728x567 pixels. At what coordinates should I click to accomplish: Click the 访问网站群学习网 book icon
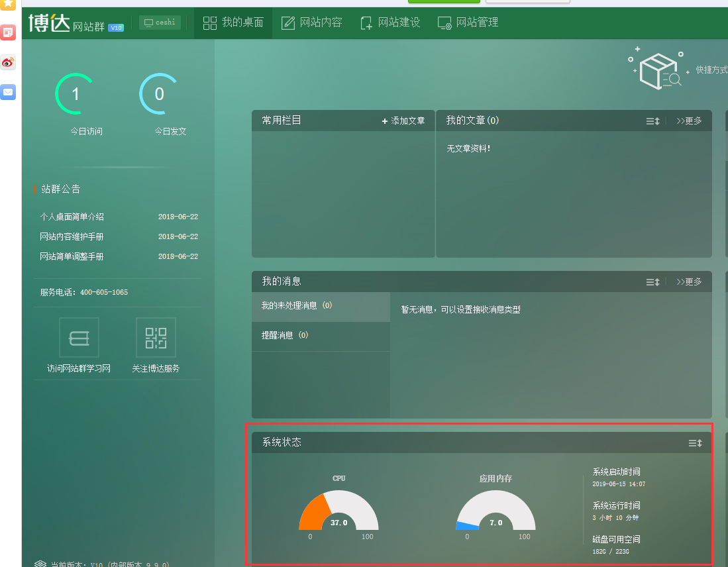pyautogui.click(x=79, y=338)
